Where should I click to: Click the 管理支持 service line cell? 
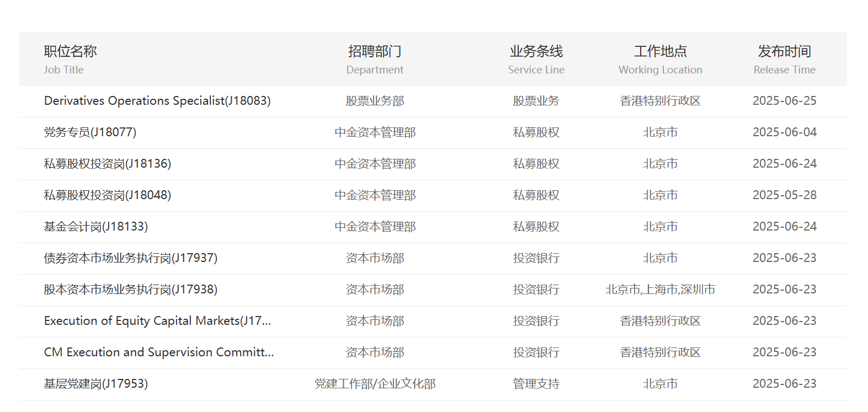(536, 384)
